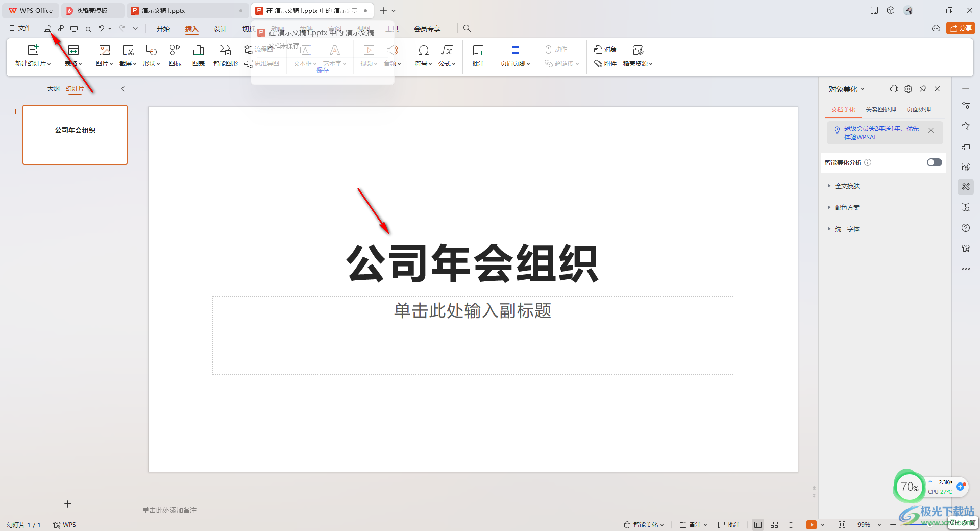Insert Smart Graphic (智能图形)
Image resolution: width=980 pixels, height=531 pixels.
(x=226, y=55)
